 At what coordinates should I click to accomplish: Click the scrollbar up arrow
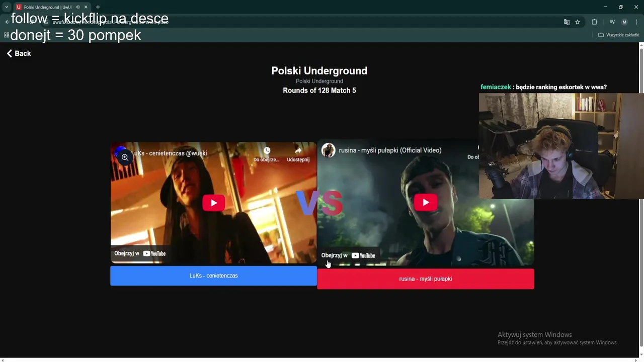click(x=641, y=45)
